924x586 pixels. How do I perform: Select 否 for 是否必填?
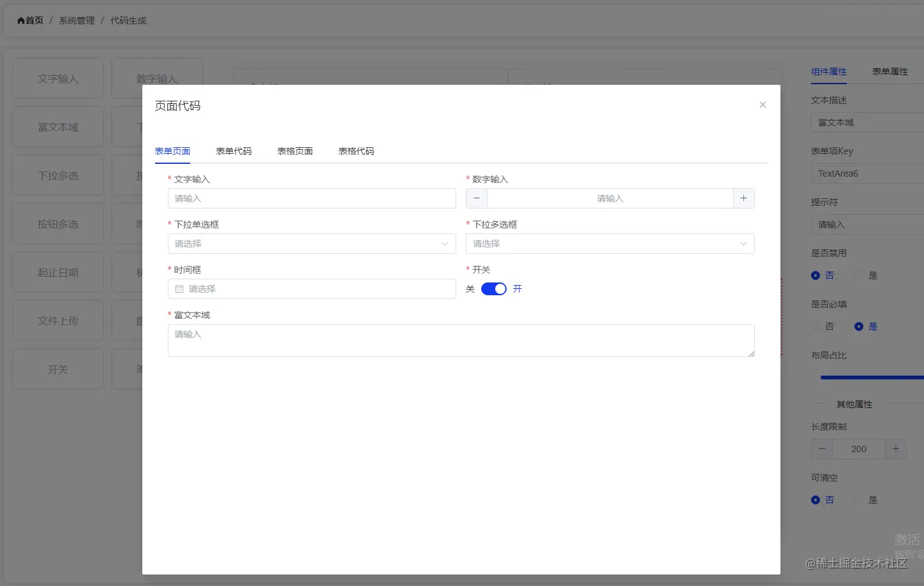pos(814,326)
